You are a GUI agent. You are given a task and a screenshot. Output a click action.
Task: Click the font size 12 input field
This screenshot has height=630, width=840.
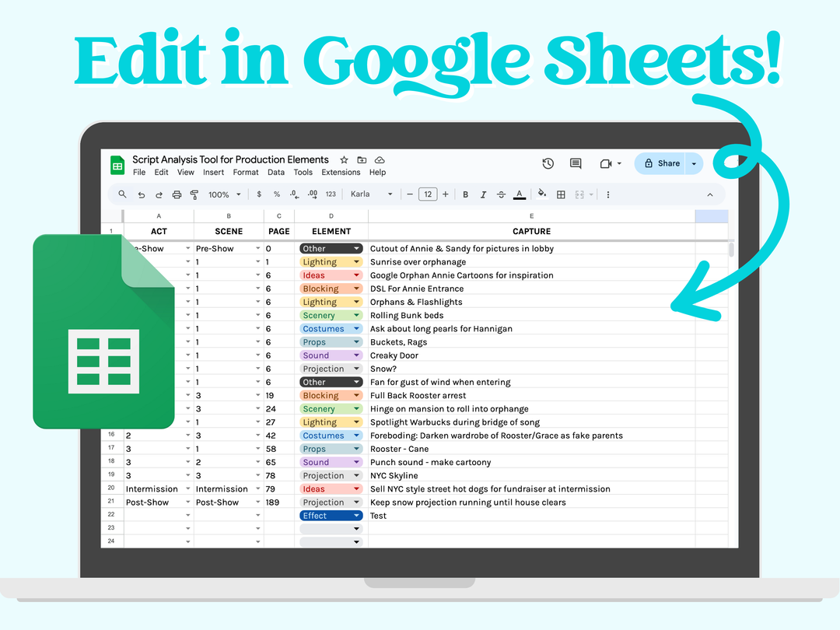(428, 194)
